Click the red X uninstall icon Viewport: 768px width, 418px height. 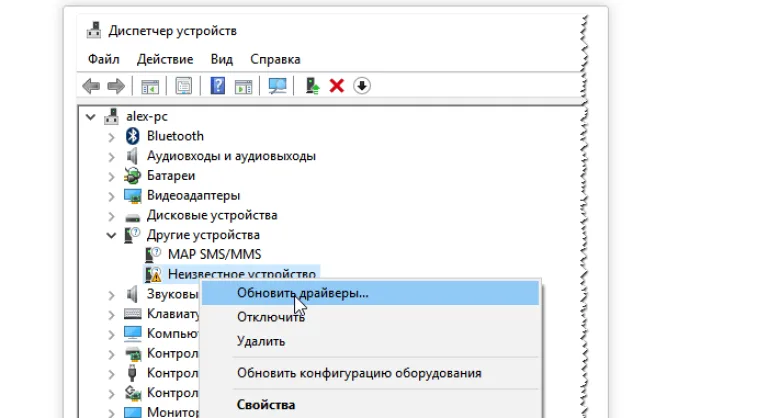tap(336, 86)
